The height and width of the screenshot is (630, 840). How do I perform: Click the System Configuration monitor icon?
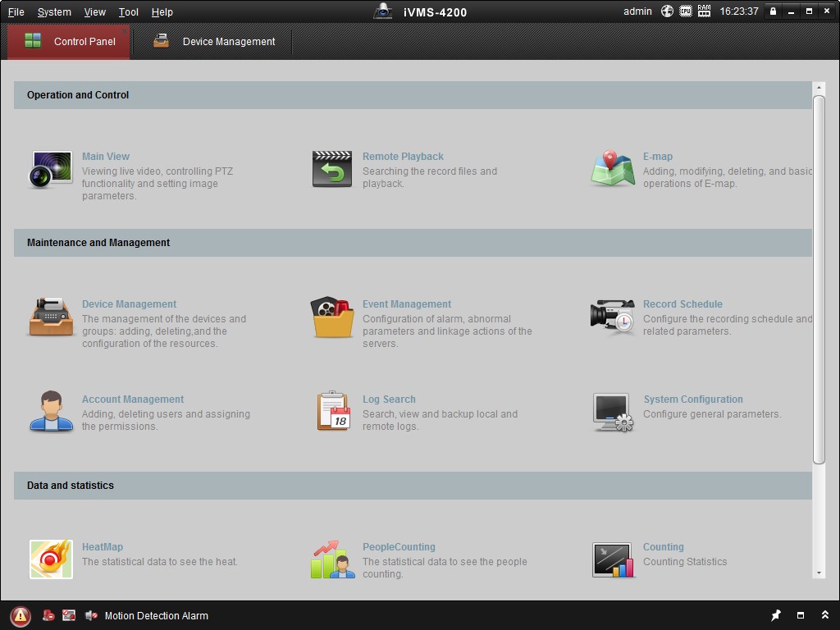coord(613,413)
